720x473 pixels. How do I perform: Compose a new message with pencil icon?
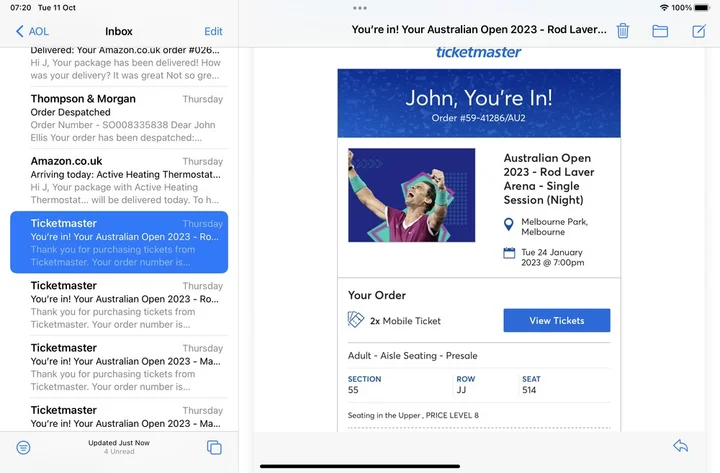tap(699, 31)
